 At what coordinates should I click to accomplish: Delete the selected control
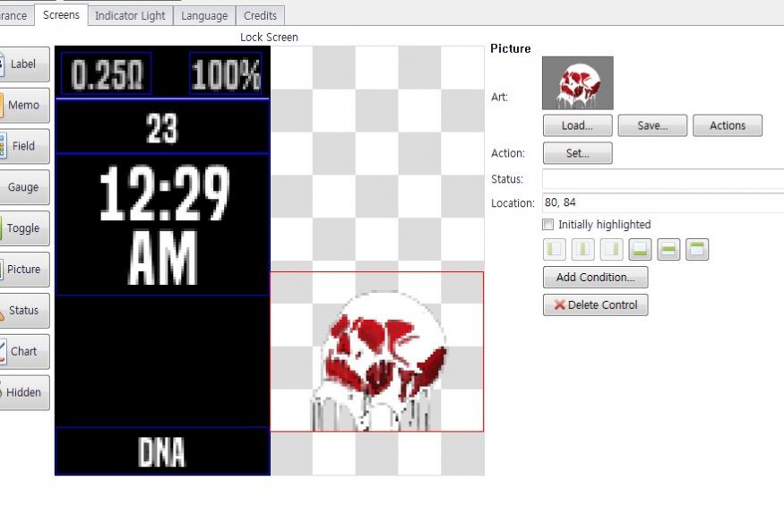[596, 305]
